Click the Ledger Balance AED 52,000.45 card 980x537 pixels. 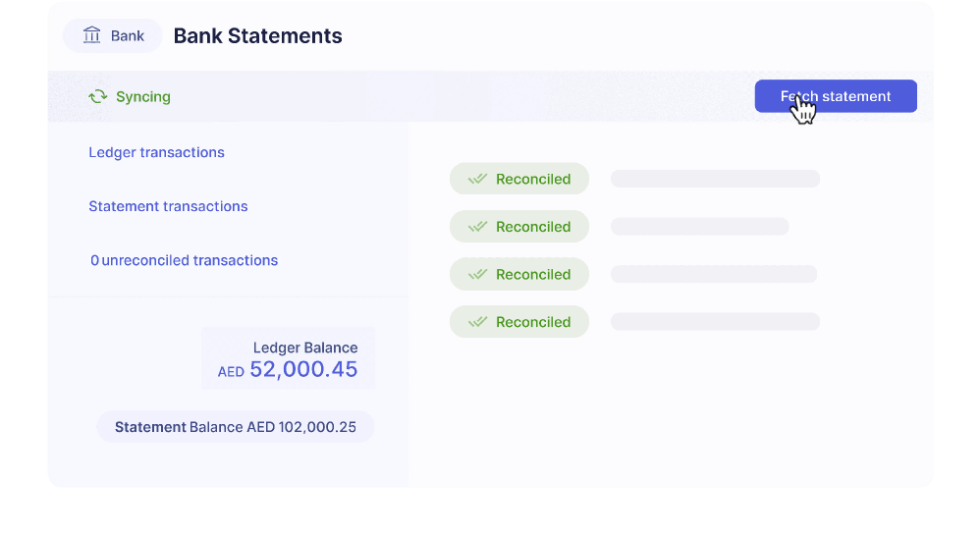point(288,358)
